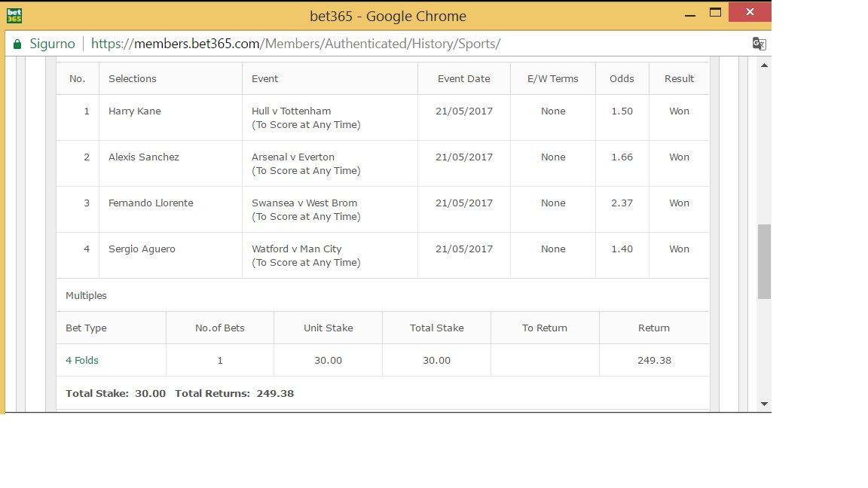
Task: Click the 249.38 return value cell
Action: [654, 360]
